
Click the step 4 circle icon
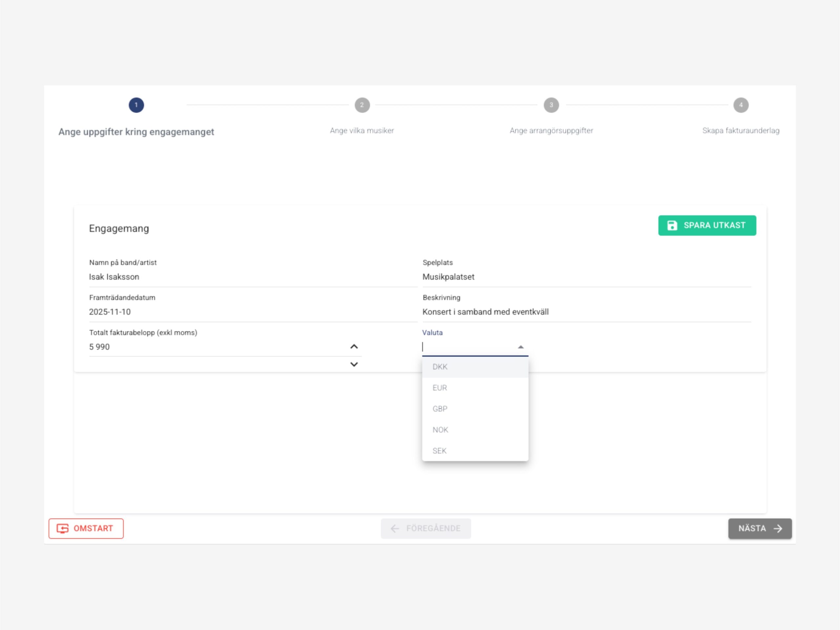[x=741, y=105]
